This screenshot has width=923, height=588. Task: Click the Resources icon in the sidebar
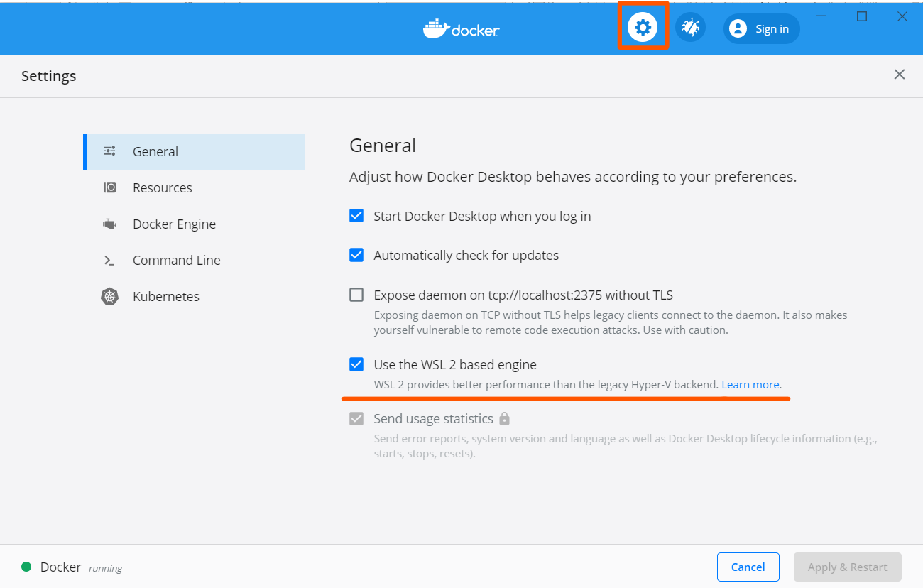tap(109, 187)
